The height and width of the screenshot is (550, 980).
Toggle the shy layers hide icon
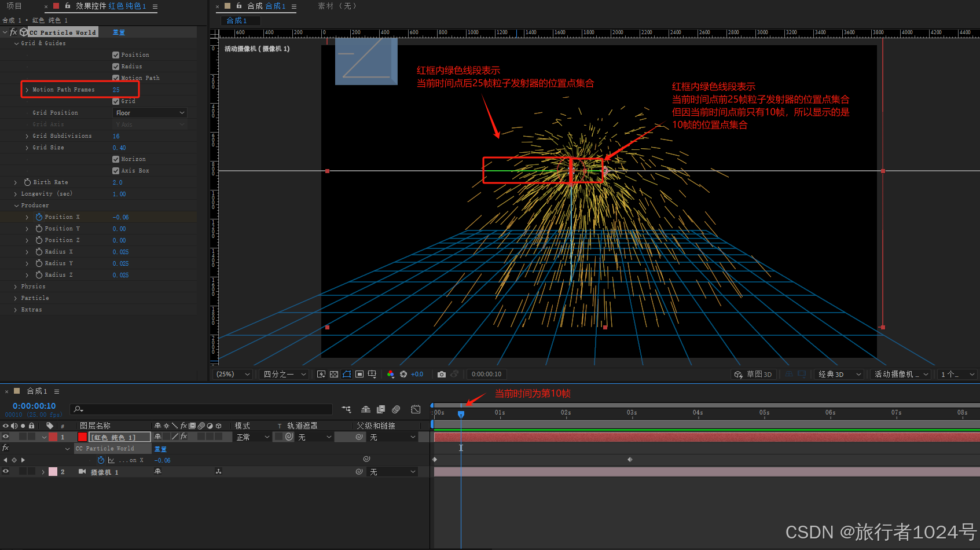coord(366,409)
